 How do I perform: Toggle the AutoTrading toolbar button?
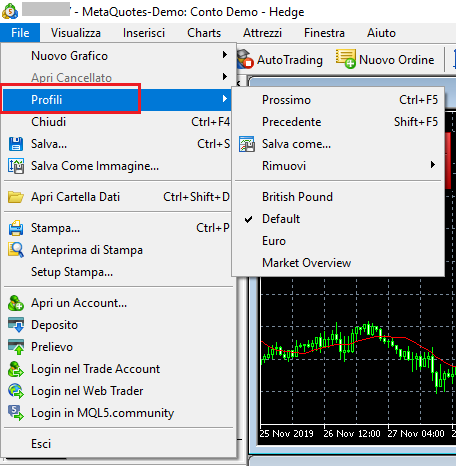pyautogui.click(x=280, y=60)
